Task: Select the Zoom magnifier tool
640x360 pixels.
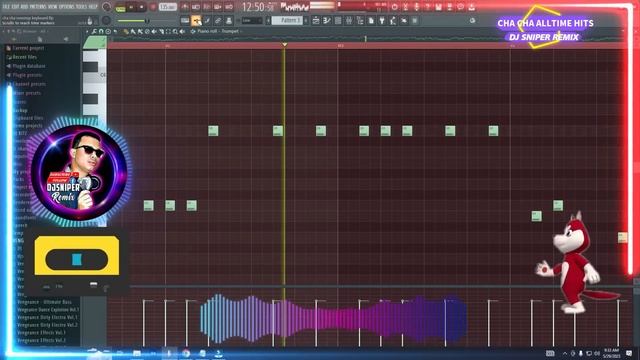Action: pyautogui.click(x=175, y=31)
